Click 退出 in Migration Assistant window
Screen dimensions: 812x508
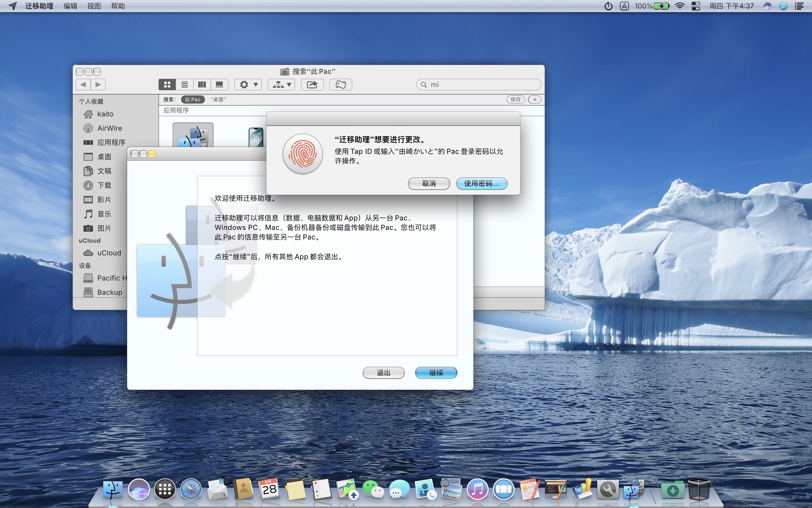pyautogui.click(x=383, y=373)
